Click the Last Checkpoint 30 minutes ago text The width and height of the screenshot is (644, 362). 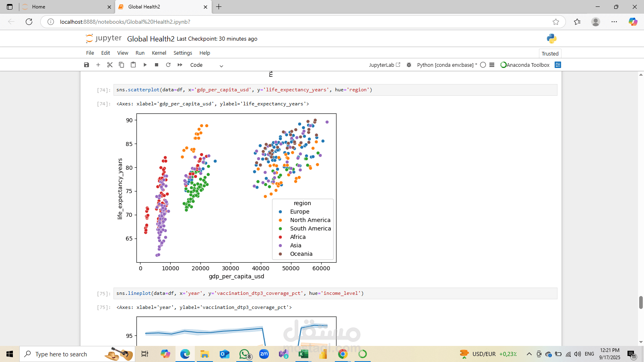[217, 39]
